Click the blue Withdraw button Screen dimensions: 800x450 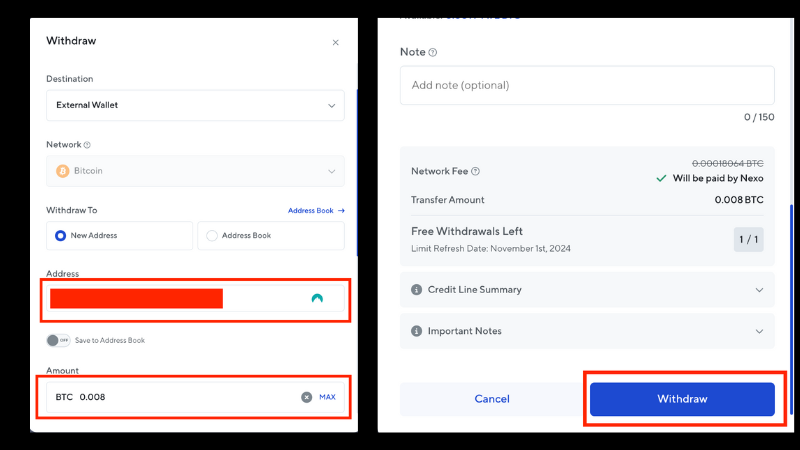[682, 399]
